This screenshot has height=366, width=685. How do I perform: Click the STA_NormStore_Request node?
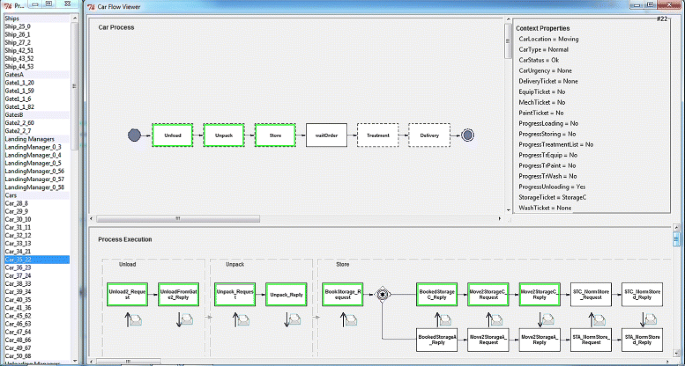591,340
